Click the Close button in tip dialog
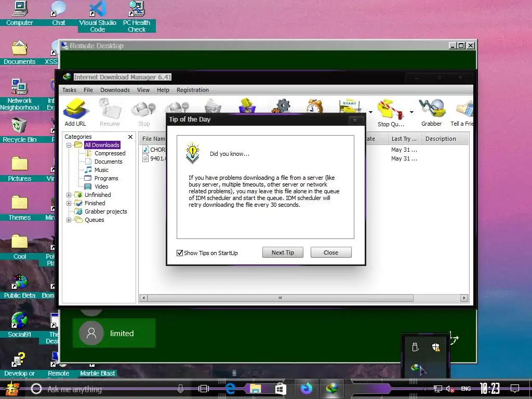 (331, 252)
